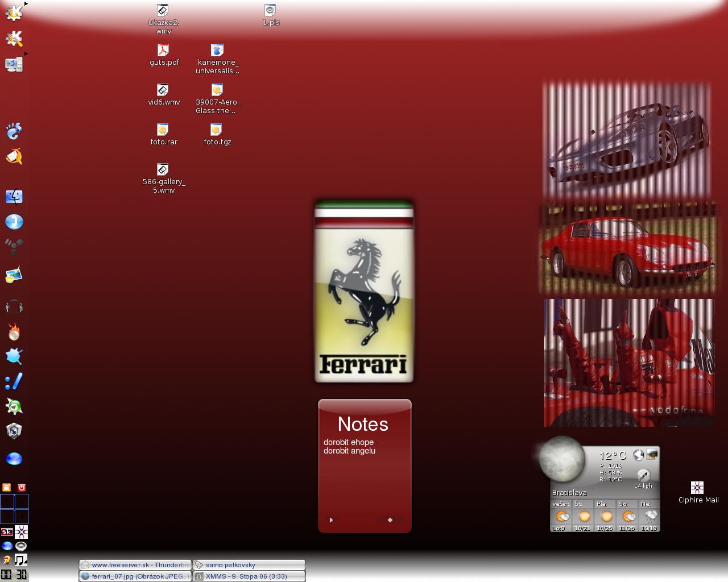
Task: Click the blue glossy orb icon
Action: point(14,459)
